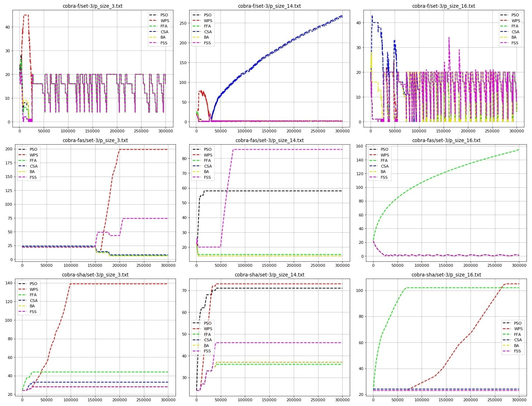Select WPS legend entry in cobra-sha p_size_16 plot
The height and width of the screenshot is (406, 532).
click(x=518, y=329)
